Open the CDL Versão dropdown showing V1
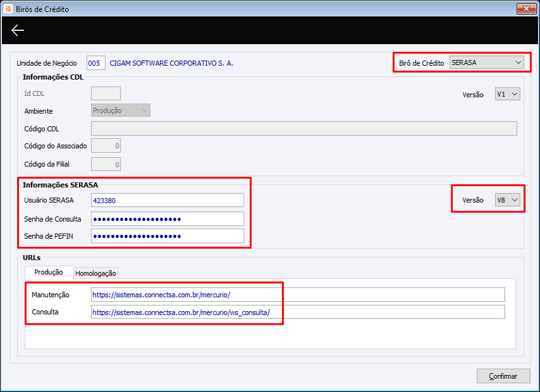540x392 pixels. (x=507, y=94)
